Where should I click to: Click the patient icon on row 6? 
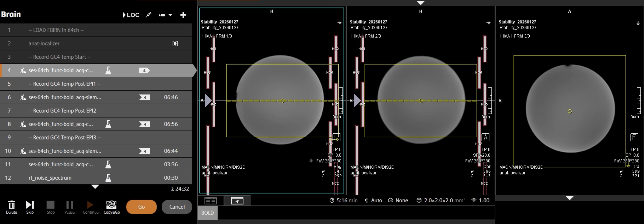23,97
